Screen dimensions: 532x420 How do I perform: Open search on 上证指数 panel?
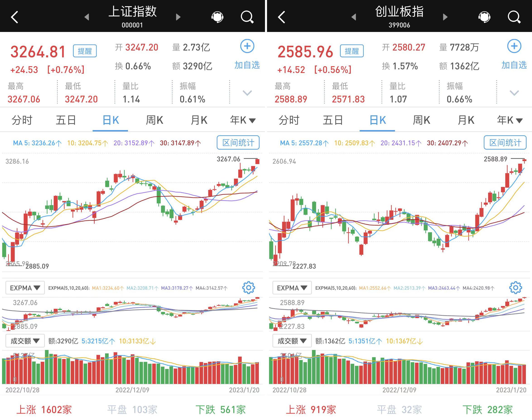pos(247,17)
